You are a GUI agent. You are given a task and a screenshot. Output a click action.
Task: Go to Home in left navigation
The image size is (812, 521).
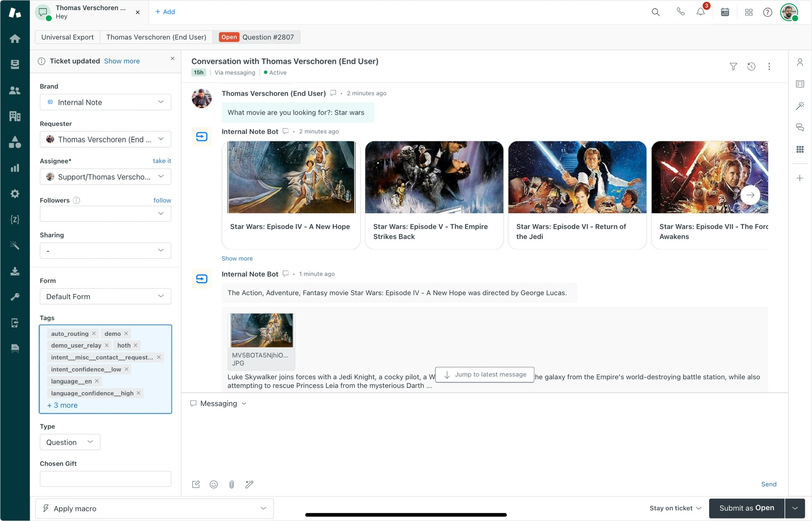tap(15, 39)
